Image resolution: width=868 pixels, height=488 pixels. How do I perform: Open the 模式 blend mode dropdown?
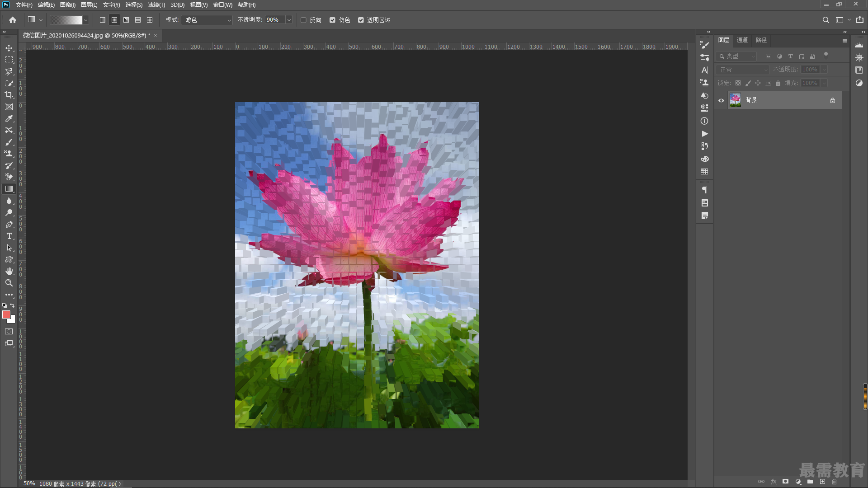[x=207, y=20]
